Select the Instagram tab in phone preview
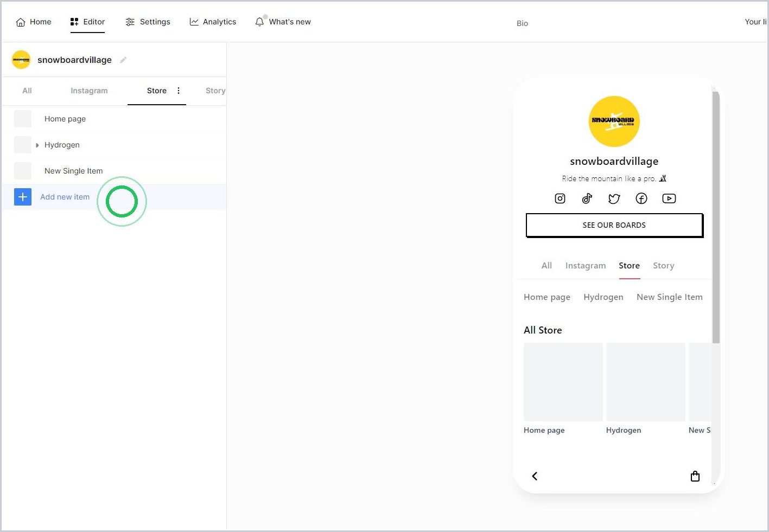 coord(586,266)
